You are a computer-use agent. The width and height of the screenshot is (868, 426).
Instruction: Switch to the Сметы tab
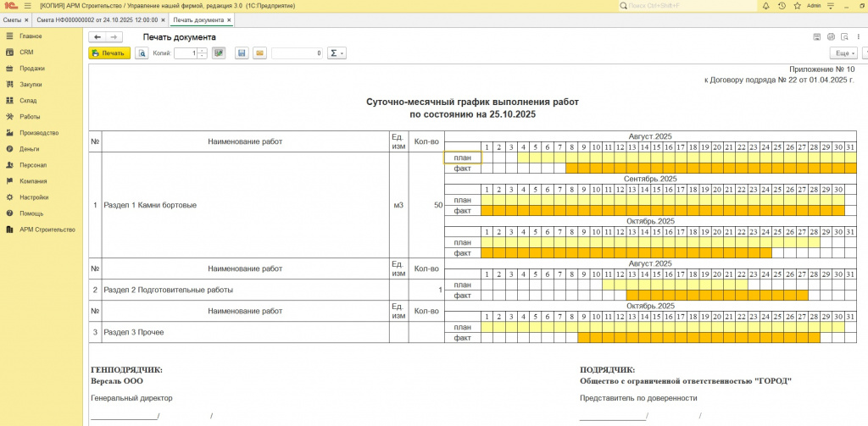click(x=13, y=19)
